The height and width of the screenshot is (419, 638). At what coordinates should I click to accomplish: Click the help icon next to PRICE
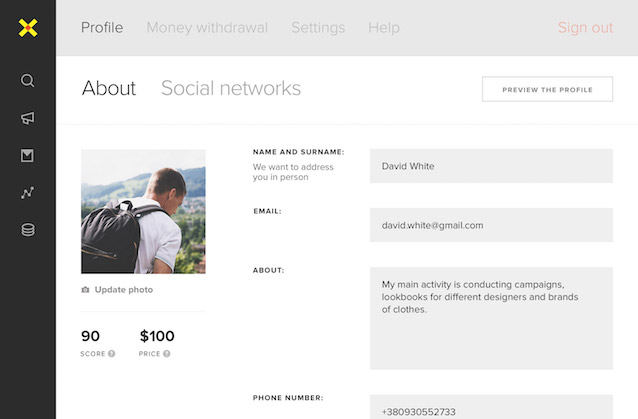[166, 354]
